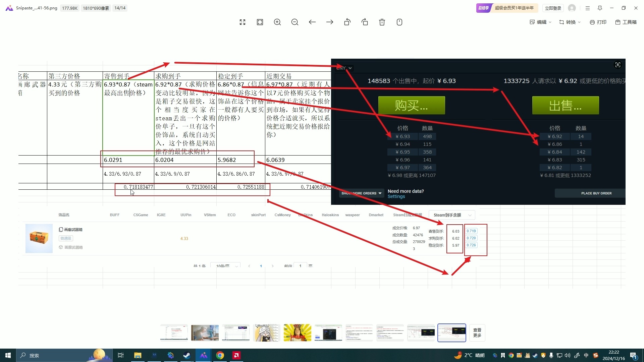The image size is (644, 362).
Task: Select the seventh filmstrip thumbnail
Action: tap(359, 333)
